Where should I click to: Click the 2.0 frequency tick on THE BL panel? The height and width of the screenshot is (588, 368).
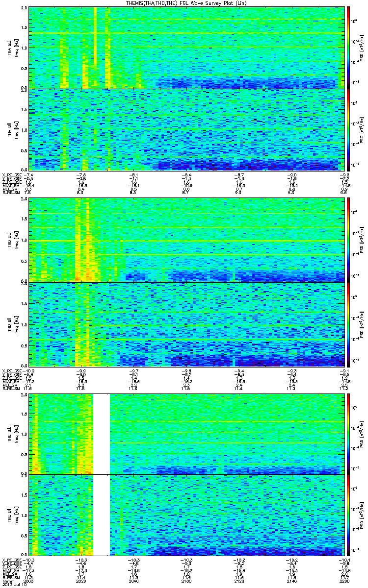pyautogui.click(x=25, y=394)
